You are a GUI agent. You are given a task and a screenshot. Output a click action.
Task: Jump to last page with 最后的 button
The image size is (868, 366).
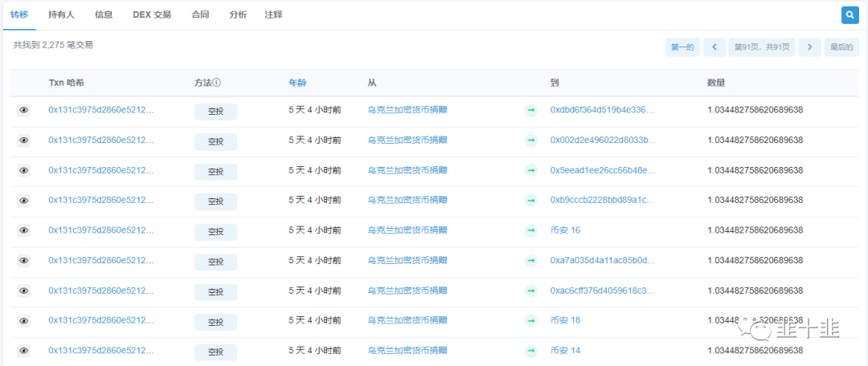pyautogui.click(x=841, y=47)
